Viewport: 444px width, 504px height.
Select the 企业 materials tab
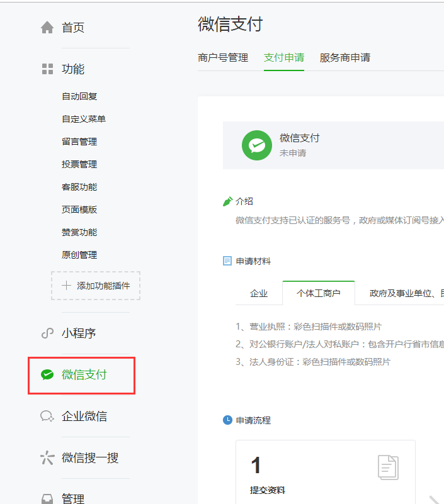(259, 293)
